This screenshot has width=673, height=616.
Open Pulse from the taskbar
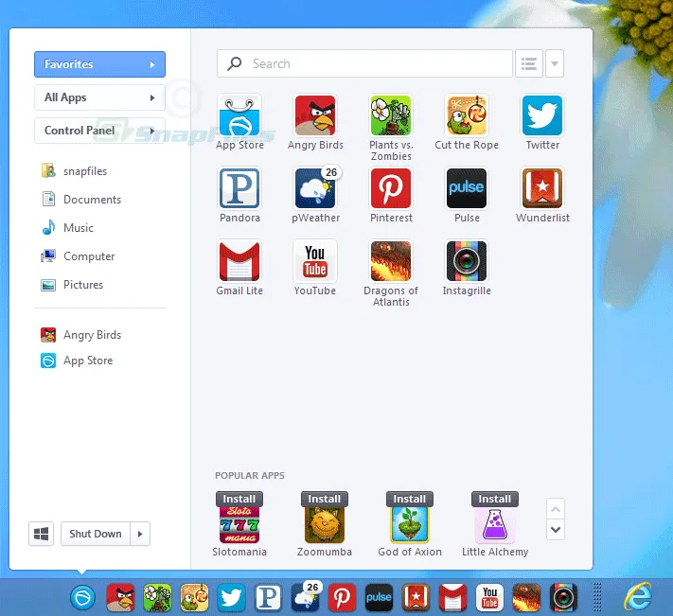[x=379, y=597]
